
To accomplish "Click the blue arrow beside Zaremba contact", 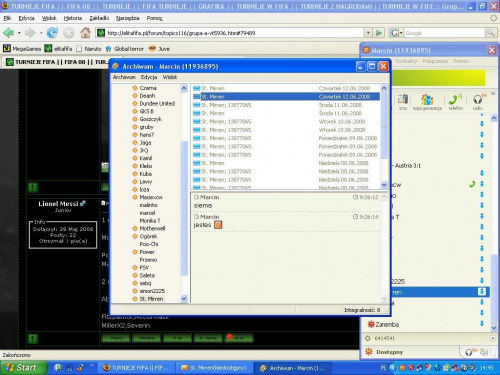I will [x=482, y=323].
